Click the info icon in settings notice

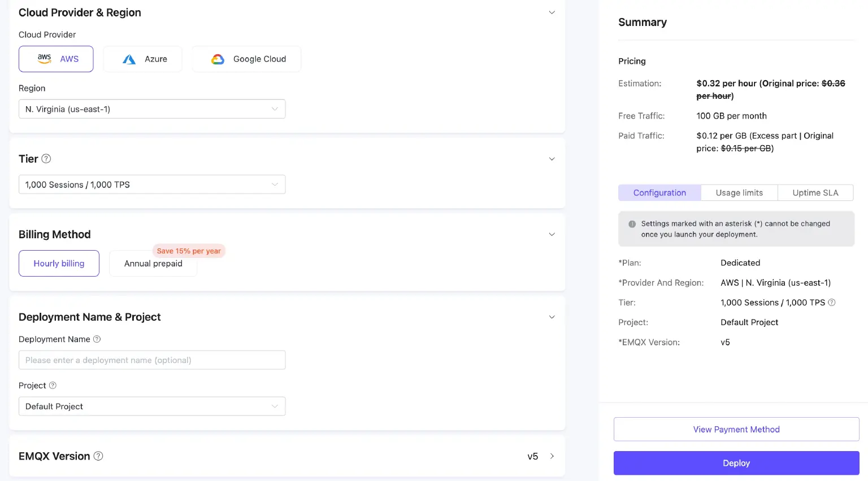tap(632, 224)
